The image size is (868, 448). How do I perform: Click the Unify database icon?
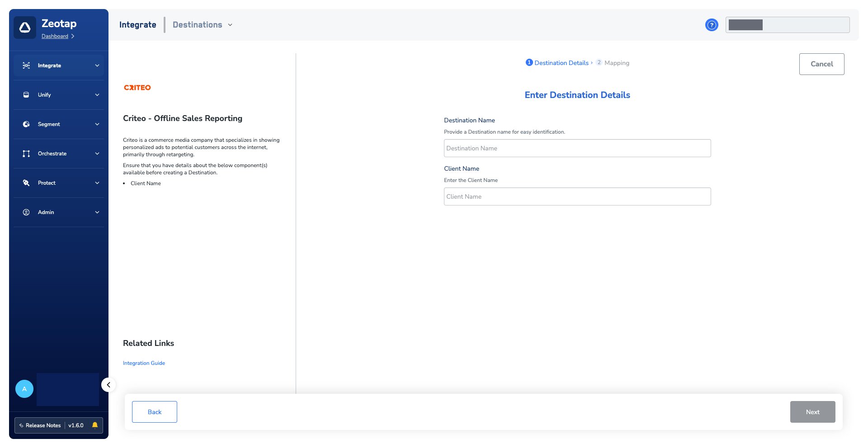click(26, 95)
